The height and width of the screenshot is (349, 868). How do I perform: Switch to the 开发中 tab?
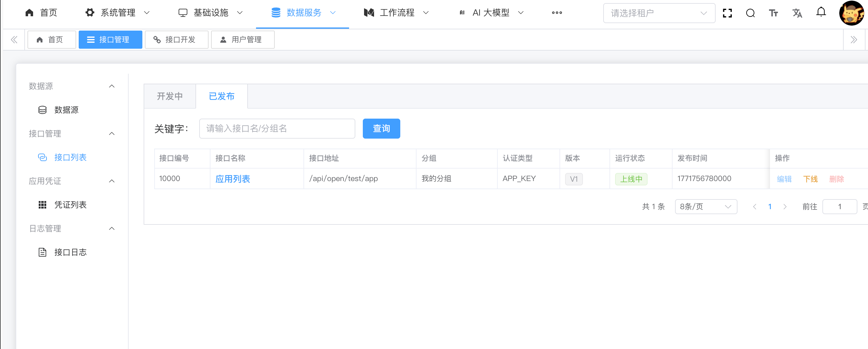pyautogui.click(x=170, y=96)
